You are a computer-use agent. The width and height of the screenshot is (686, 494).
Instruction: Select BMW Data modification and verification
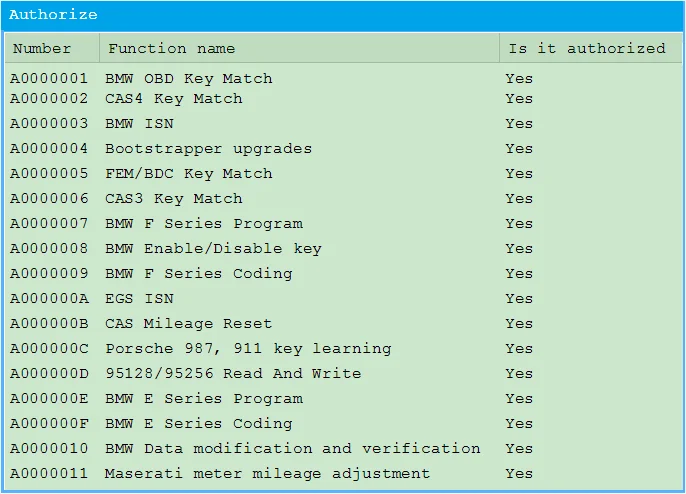click(292, 449)
